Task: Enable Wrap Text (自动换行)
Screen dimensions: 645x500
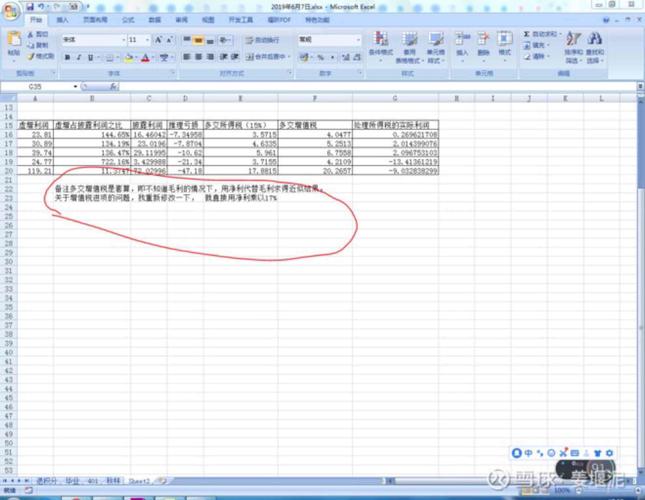Action: click(262, 40)
